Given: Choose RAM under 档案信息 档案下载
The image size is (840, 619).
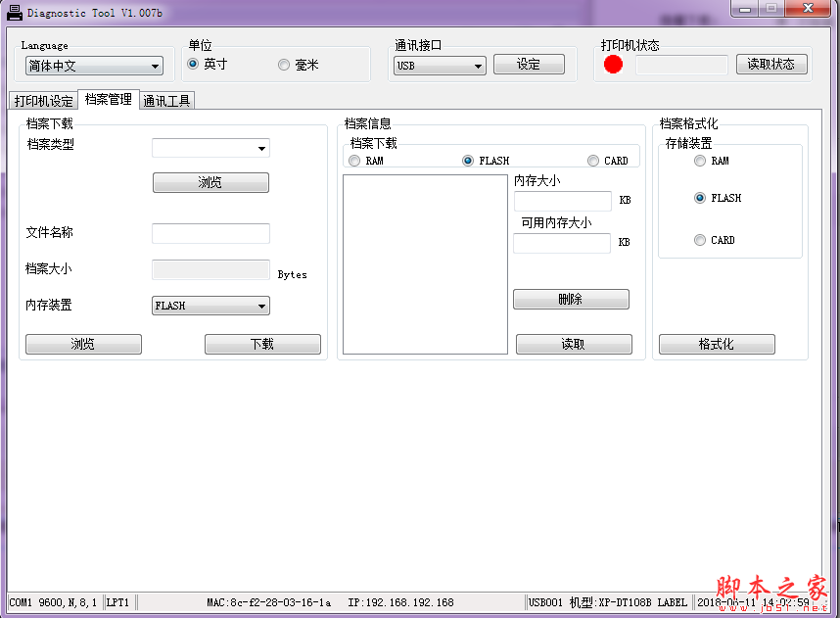Looking at the screenshot, I should coord(354,161).
